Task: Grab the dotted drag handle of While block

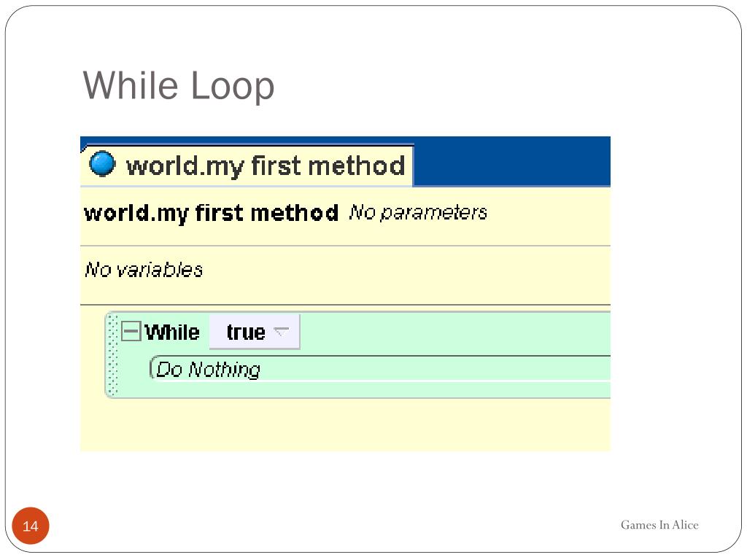Action: pos(112,354)
